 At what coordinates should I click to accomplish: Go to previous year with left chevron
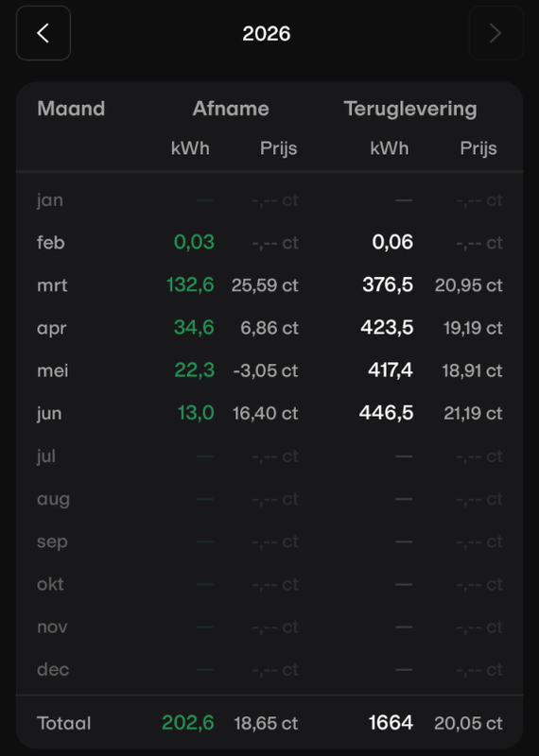point(43,33)
